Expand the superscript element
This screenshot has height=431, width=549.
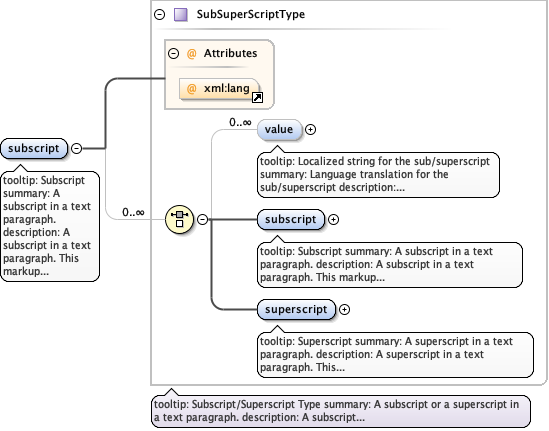pyautogui.click(x=345, y=310)
